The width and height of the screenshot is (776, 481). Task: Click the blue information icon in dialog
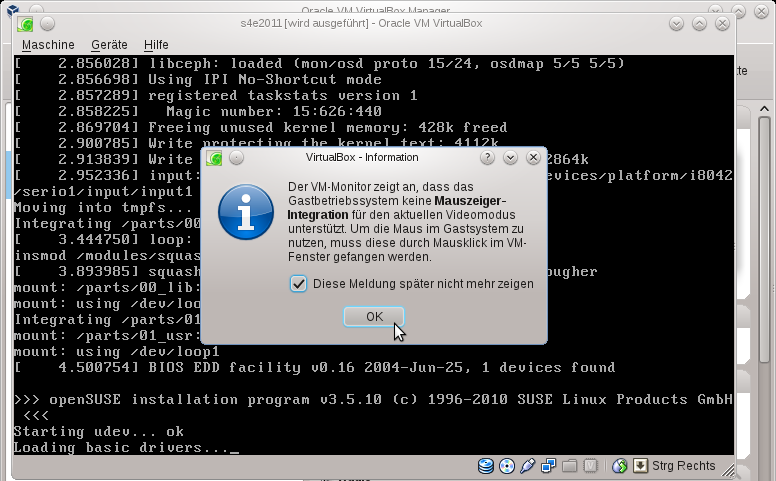(x=246, y=212)
